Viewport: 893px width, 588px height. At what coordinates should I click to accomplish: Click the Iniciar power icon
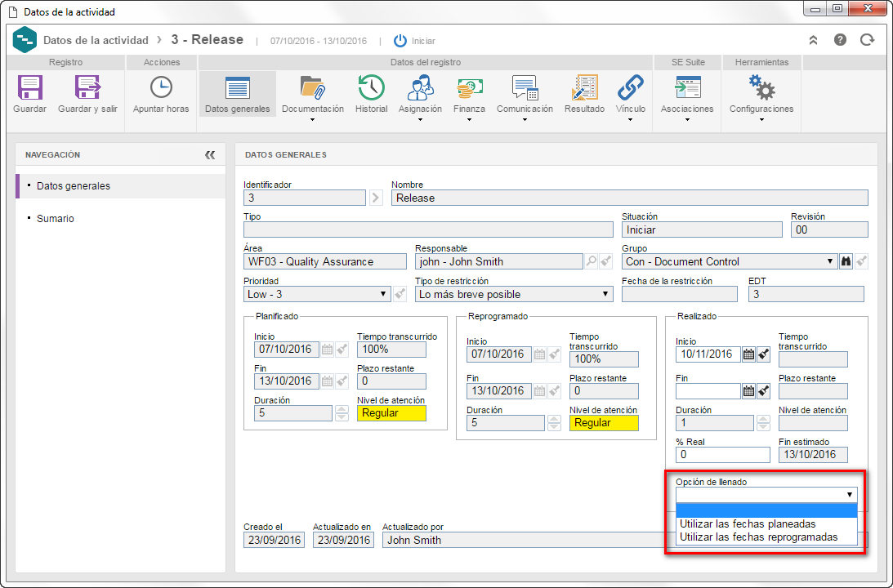pos(400,40)
